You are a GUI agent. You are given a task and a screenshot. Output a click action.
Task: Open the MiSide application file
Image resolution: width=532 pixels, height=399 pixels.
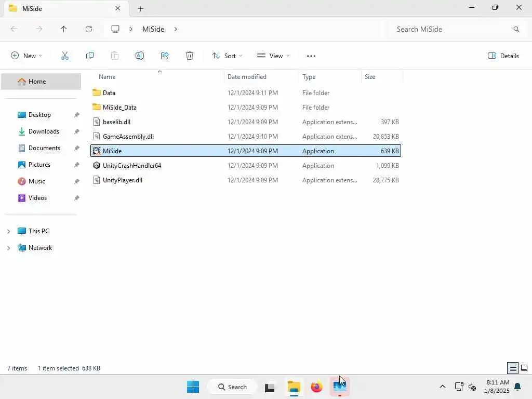(x=246, y=151)
